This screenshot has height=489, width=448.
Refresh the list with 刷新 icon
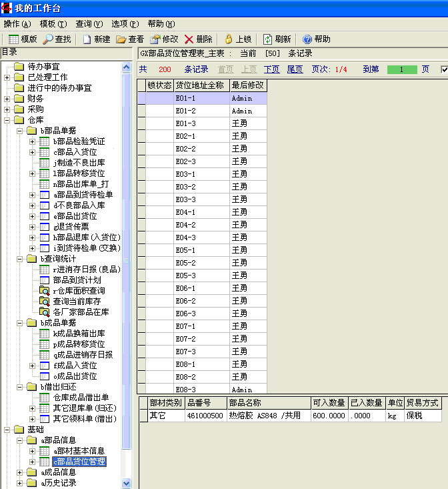click(267, 39)
